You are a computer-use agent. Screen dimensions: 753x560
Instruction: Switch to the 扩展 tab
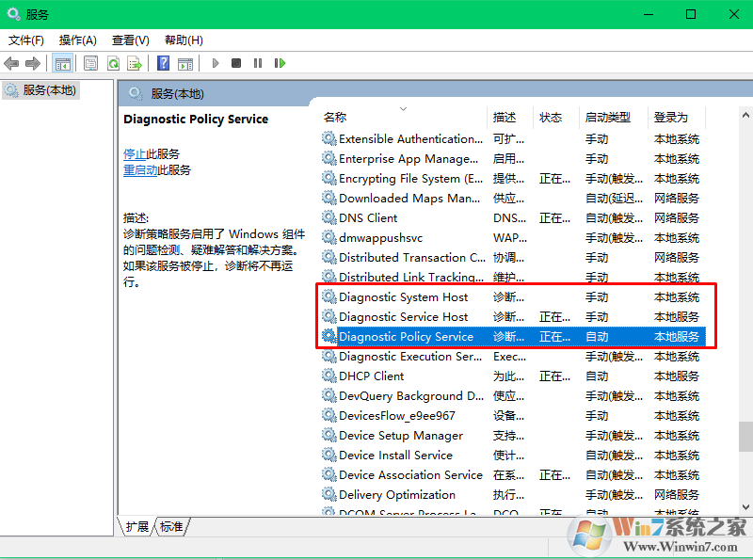[x=136, y=527]
